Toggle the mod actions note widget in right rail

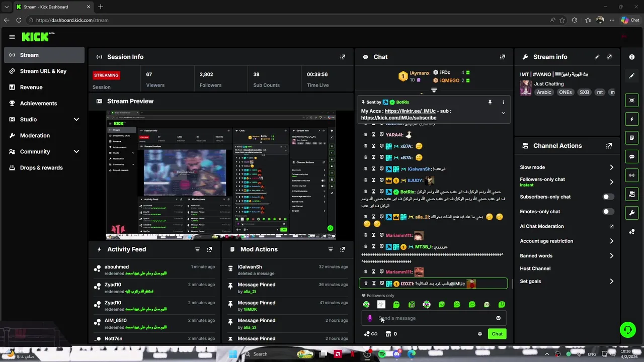click(632, 138)
